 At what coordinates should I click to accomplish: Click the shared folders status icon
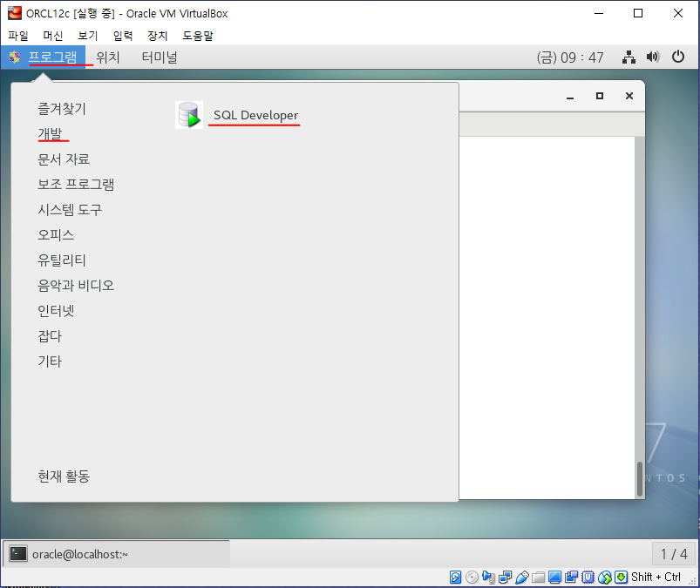pyautogui.click(x=539, y=578)
